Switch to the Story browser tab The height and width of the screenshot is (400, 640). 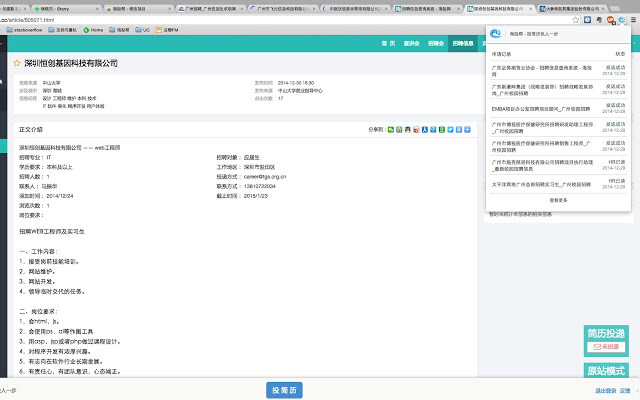click(x=65, y=9)
